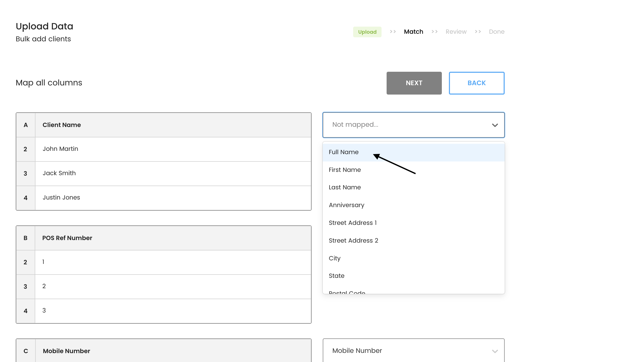
Task: Click the Mobile Number dropdown chevron
Action: pos(495,351)
